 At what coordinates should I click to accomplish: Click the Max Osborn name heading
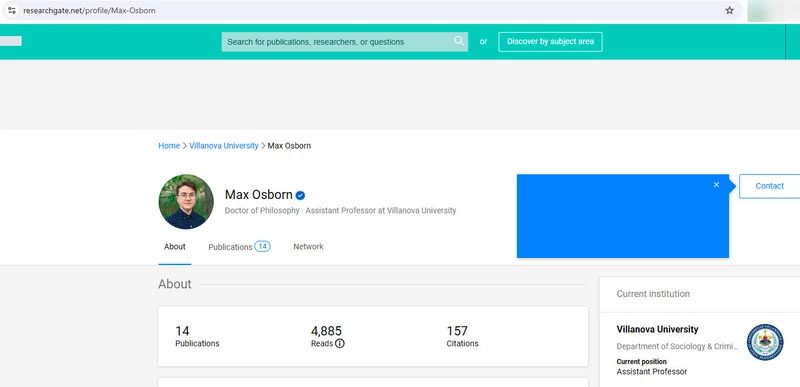259,195
